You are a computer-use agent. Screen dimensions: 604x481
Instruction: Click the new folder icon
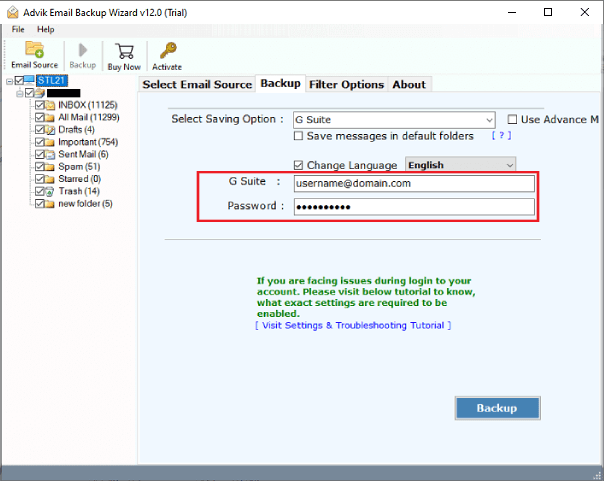(x=50, y=204)
